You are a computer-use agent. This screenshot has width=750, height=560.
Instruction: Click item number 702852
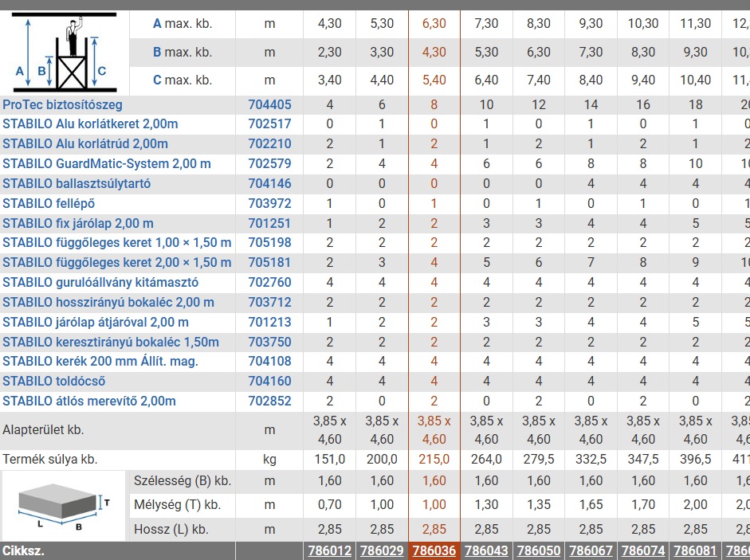tap(269, 401)
